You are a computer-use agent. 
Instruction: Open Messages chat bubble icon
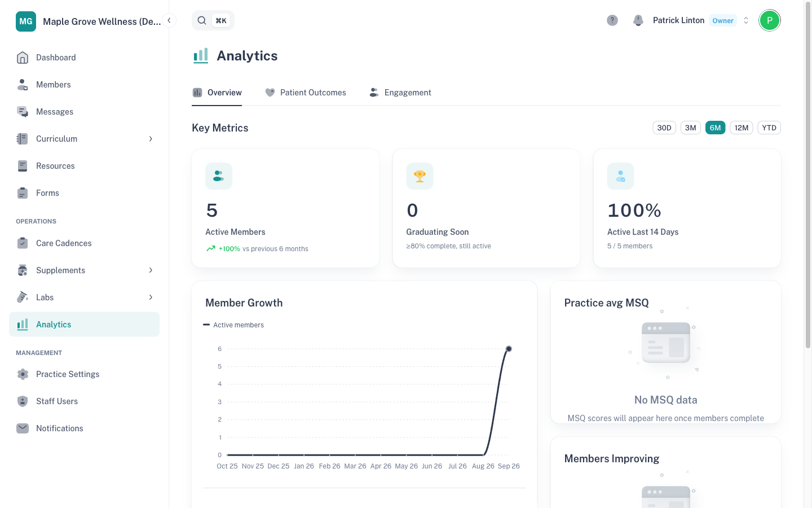23,112
